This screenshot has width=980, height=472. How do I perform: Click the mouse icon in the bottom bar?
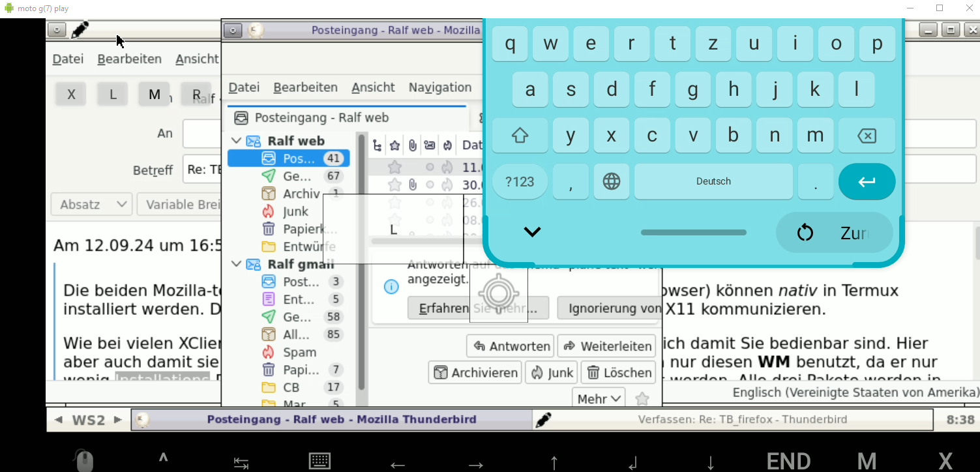[x=84, y=462]
